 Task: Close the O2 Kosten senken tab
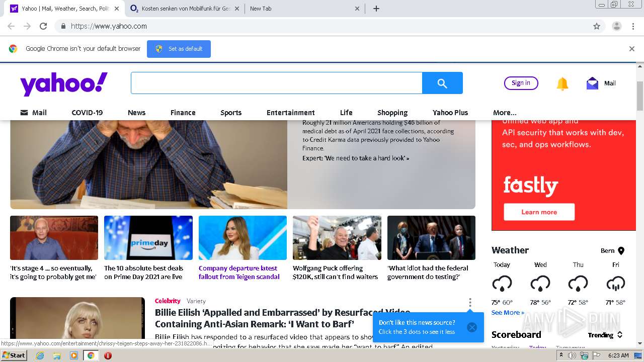pyautogui.click(x=237, y=9)
